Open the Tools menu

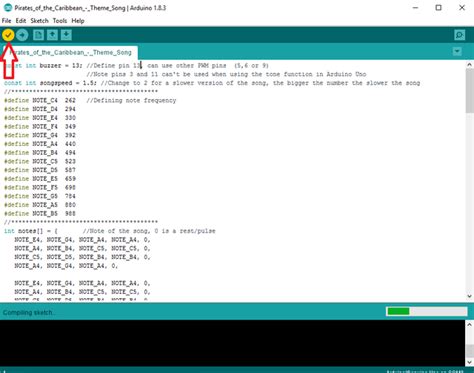coord(60,21)
